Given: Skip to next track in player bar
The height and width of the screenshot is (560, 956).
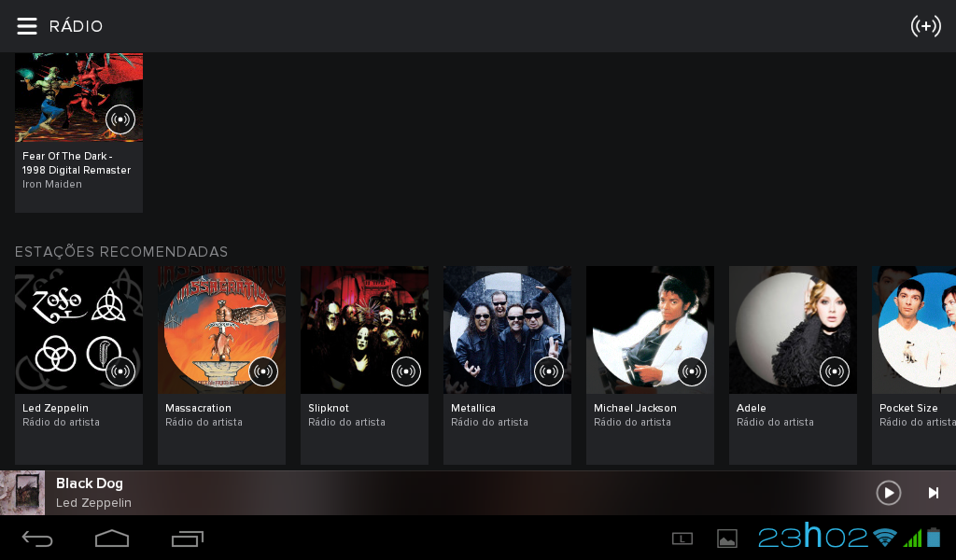Looking at the screenshot, I should pyautogui.click(x=934, y=493).
